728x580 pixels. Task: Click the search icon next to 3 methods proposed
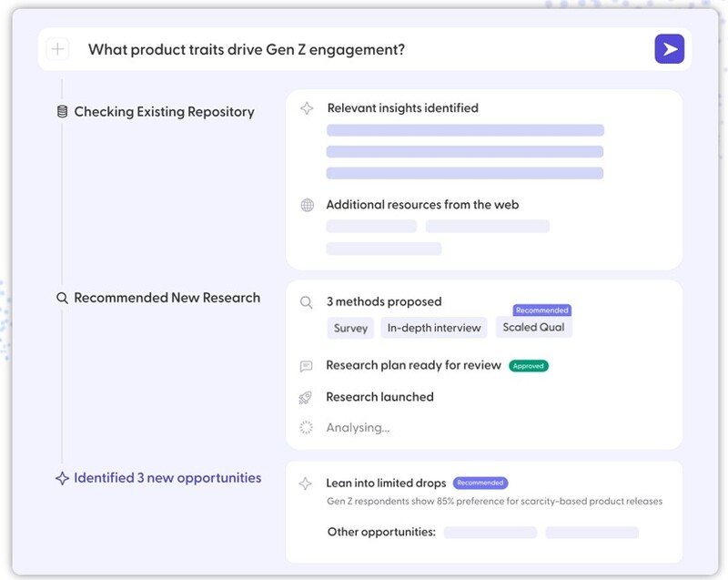tap(307, 301)
